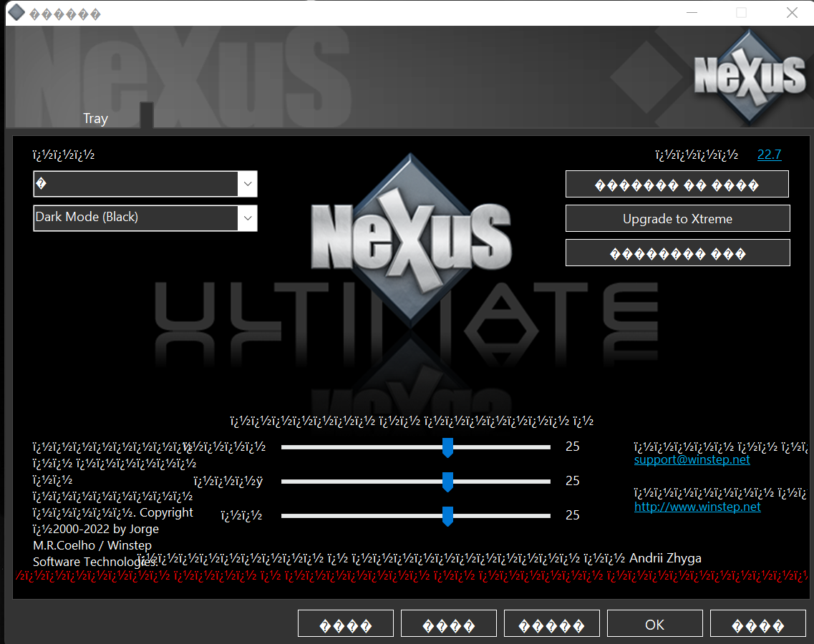
Task: Click the button immediately left of OK
Action: 551,625
